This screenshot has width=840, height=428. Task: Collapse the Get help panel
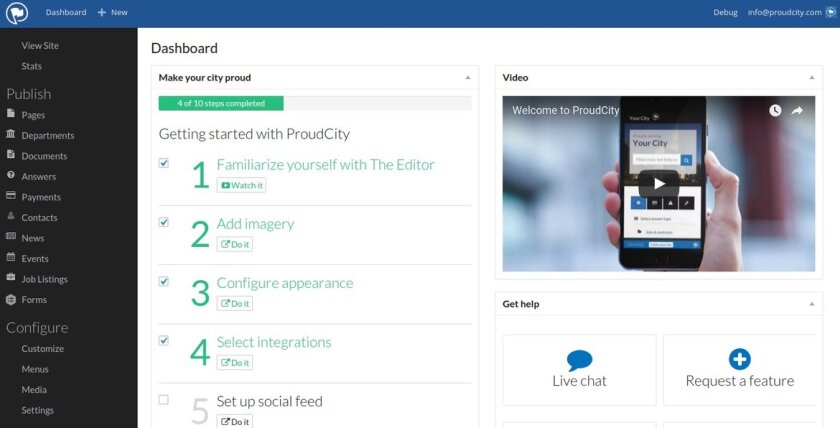[x=812, y=304]
